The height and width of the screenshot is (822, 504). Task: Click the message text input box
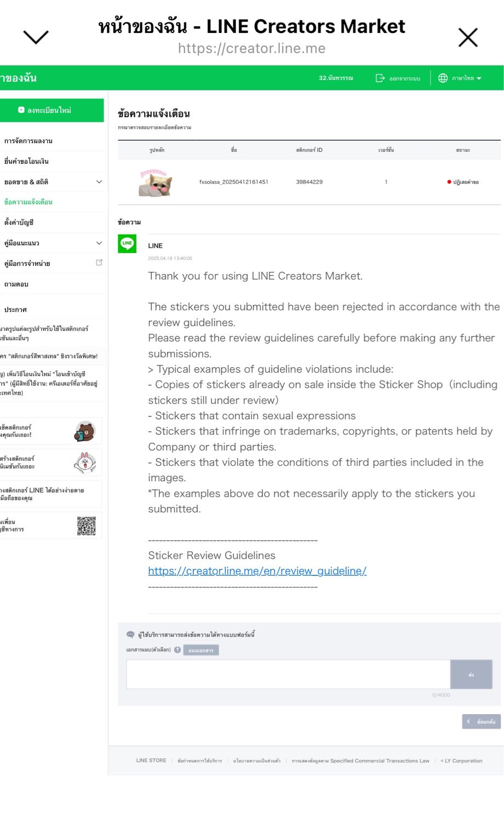(288, 674)
